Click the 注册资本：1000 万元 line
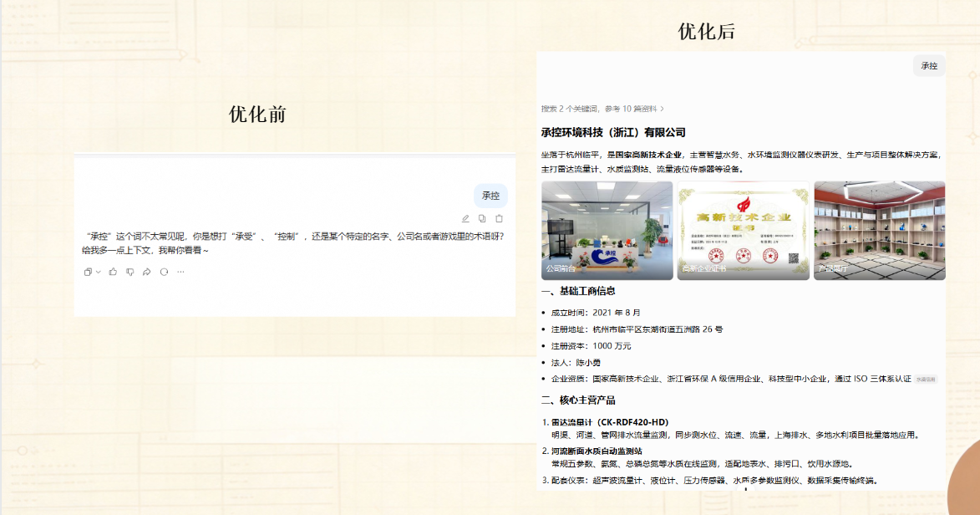The height and width of the screenshot is (515, 980). pos(591,345)
